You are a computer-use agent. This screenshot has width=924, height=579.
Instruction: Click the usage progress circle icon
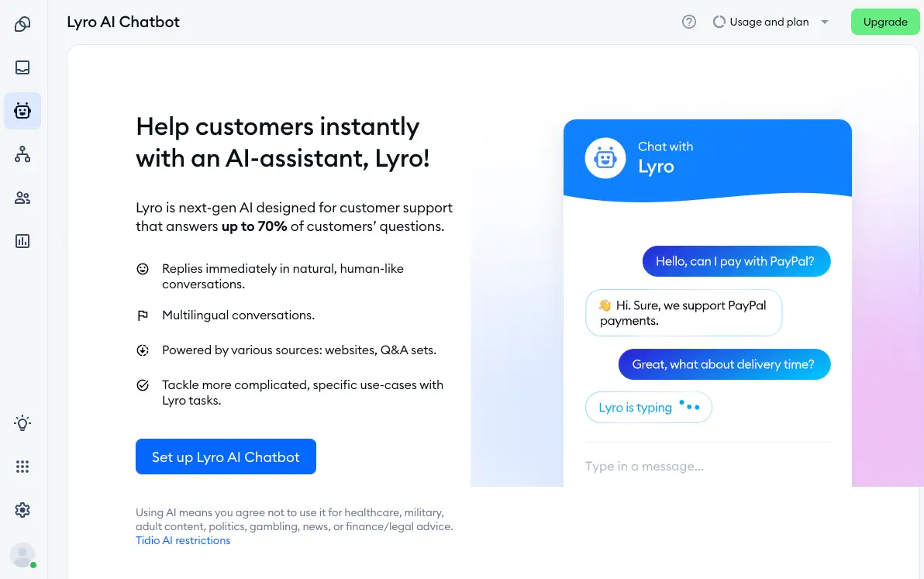719,22
